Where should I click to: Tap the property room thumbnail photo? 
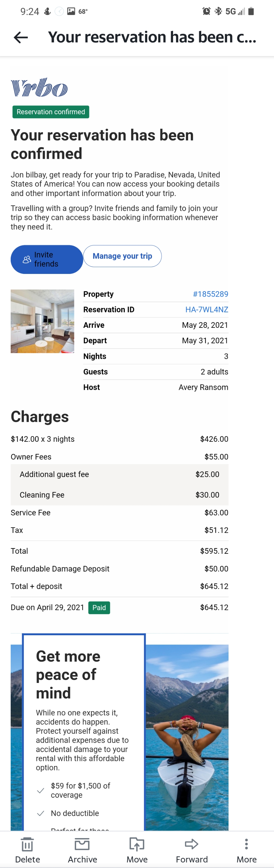(42, 321)
